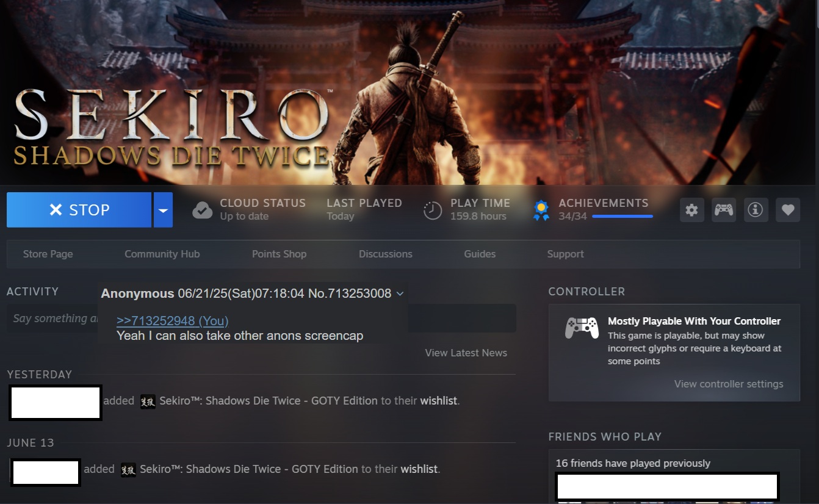Click the 16 friends have played previously text
This screenshot has width=819, height=504.
[633, 463]
